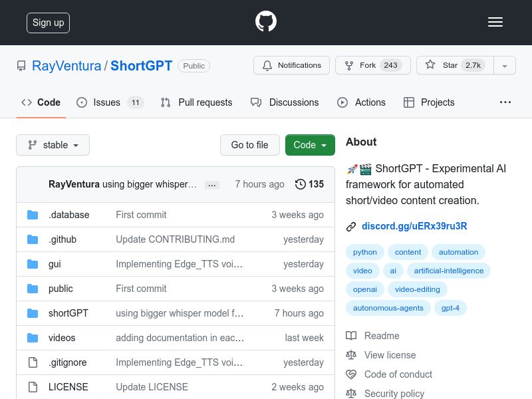Open the public folder name
Viewport: 532px width, 399px height.
(61, 289)
